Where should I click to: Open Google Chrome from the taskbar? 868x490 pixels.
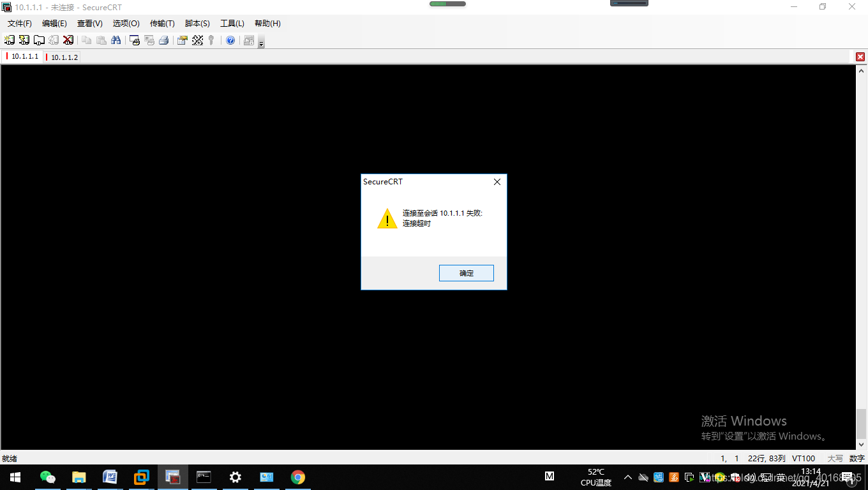[297, 477]
